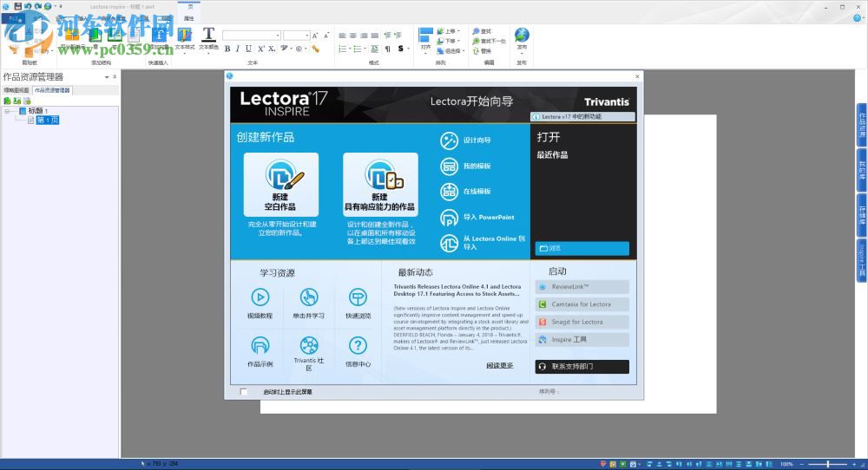868x470 pixels.
Task: Open what's new in Lectora v17 link
Action: click(x=583, y=117)
